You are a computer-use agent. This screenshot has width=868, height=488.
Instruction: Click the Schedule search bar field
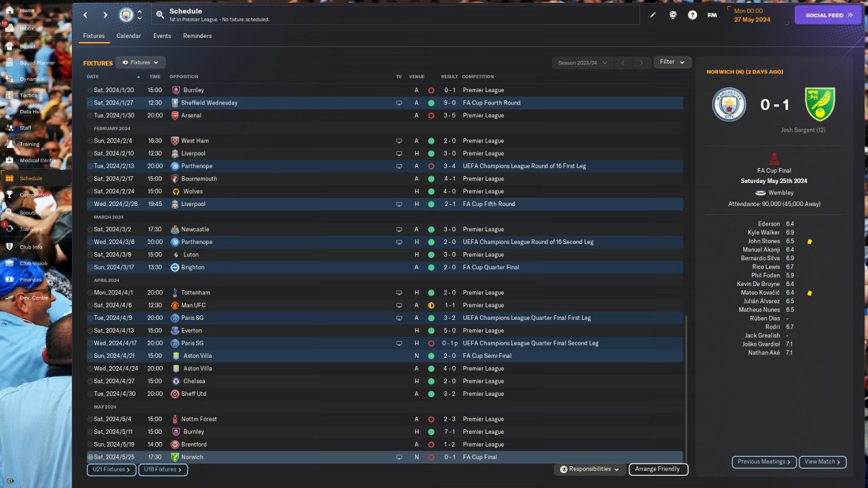[x=395, y=15]
